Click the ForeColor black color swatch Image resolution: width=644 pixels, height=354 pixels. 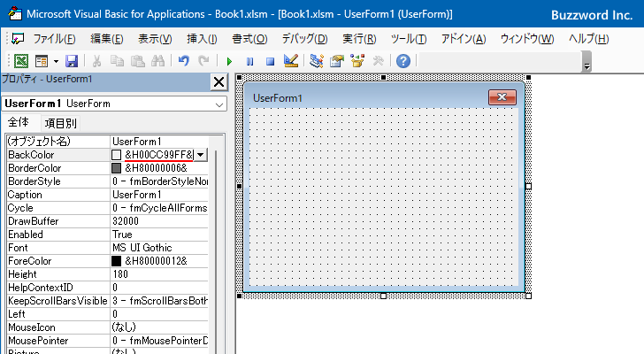pyautogui.click(x=116, y=261)
